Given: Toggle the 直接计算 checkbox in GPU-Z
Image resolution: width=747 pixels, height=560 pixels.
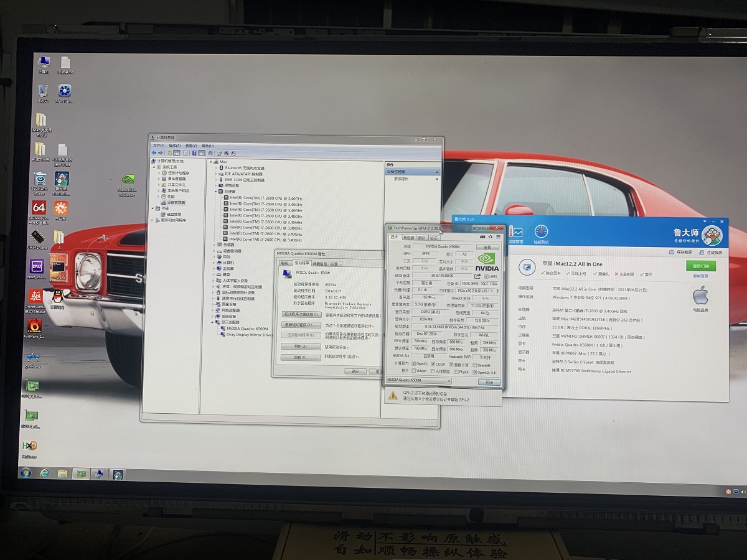Looking at the screenshot, I should 451,365.
